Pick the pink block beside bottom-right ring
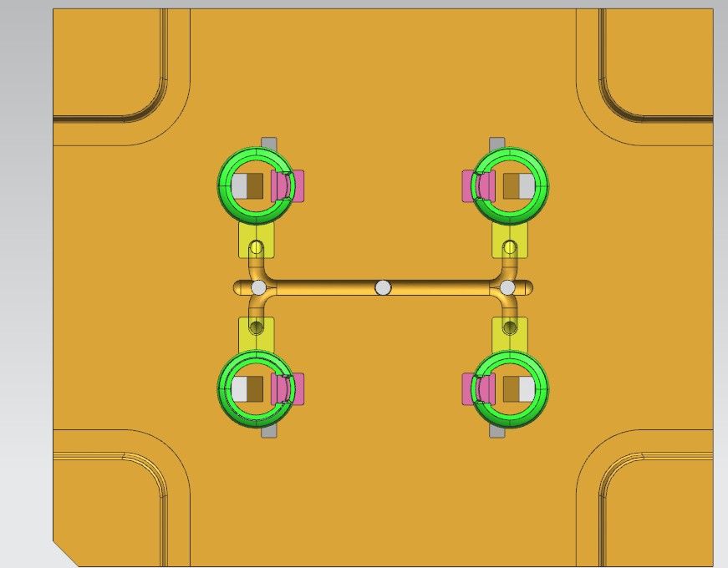This screenshot has width=728, height=568. [467, 388]
